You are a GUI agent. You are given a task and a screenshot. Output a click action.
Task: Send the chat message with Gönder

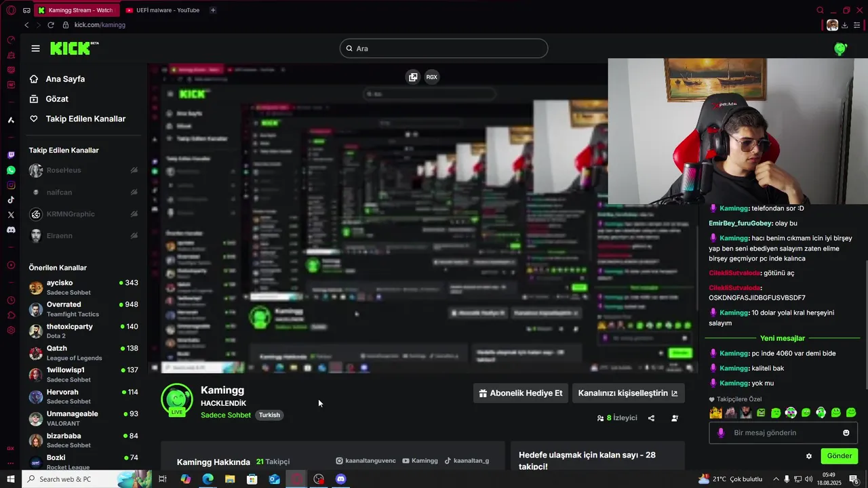(839, 456)
